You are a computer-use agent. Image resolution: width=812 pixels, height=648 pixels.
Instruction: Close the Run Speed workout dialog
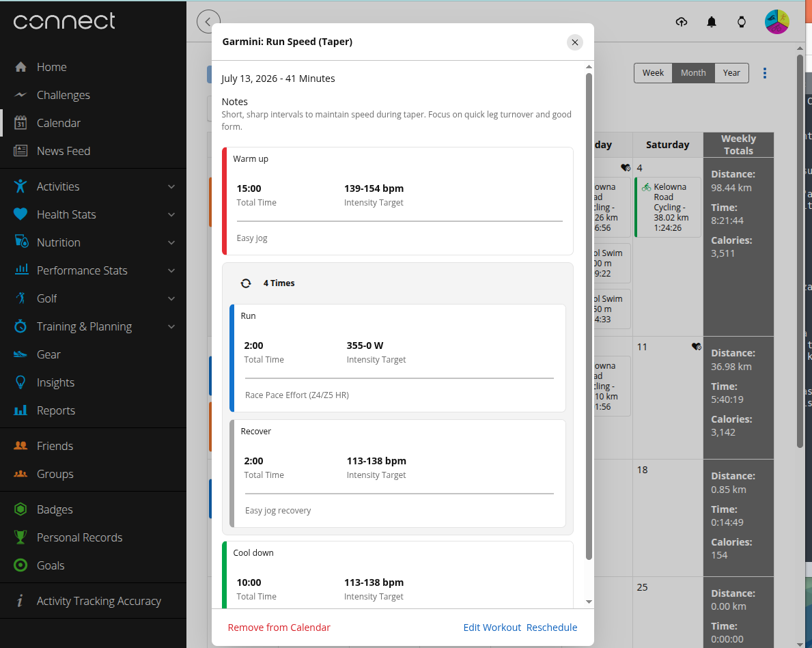575,42
